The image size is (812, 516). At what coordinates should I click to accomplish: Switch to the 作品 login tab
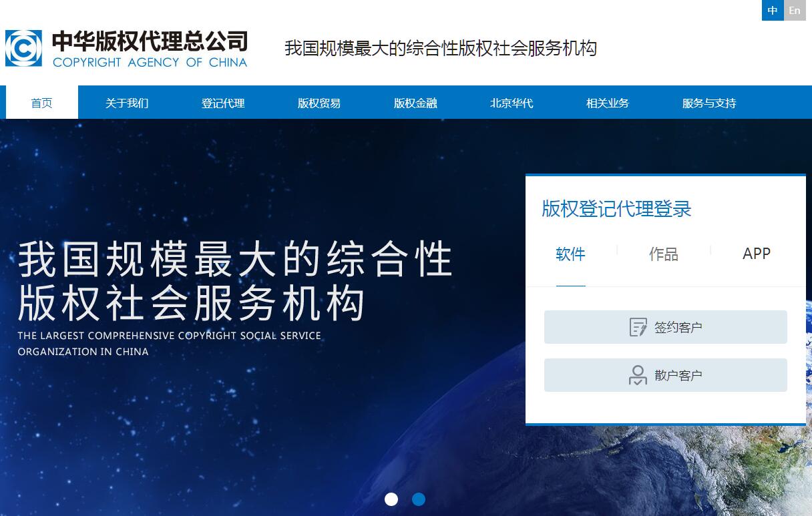coord(663,254)
